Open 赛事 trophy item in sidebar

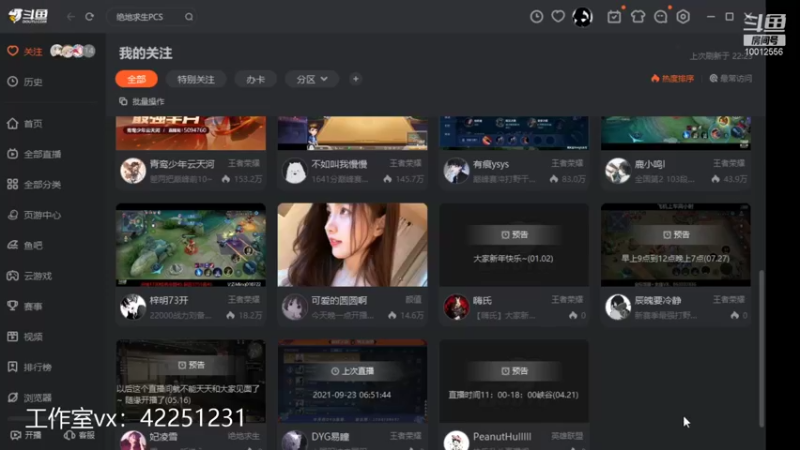tap(24, 306)
